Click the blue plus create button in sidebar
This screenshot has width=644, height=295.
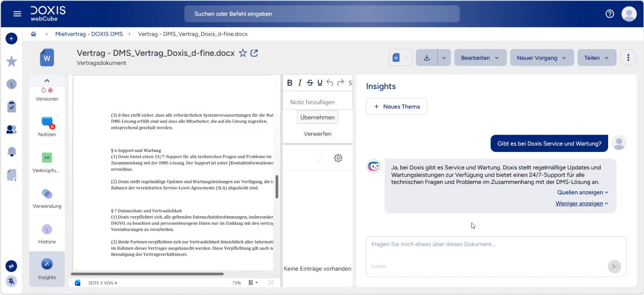click(x=11, y=39)
